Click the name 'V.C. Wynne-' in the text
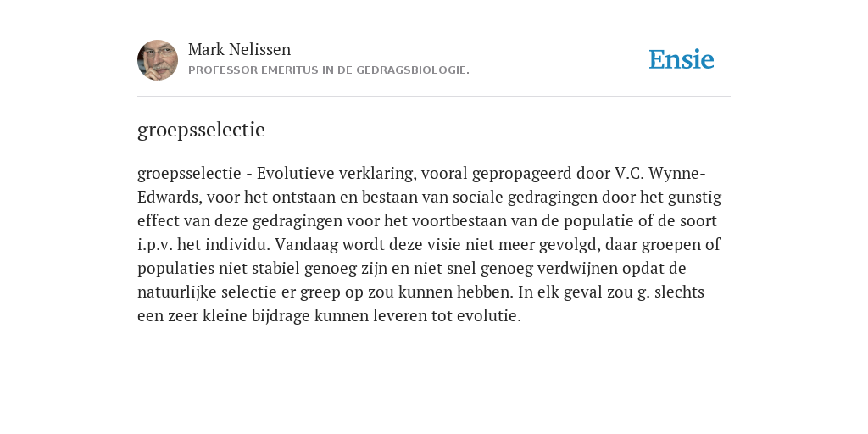 click(x=659, y=174)
